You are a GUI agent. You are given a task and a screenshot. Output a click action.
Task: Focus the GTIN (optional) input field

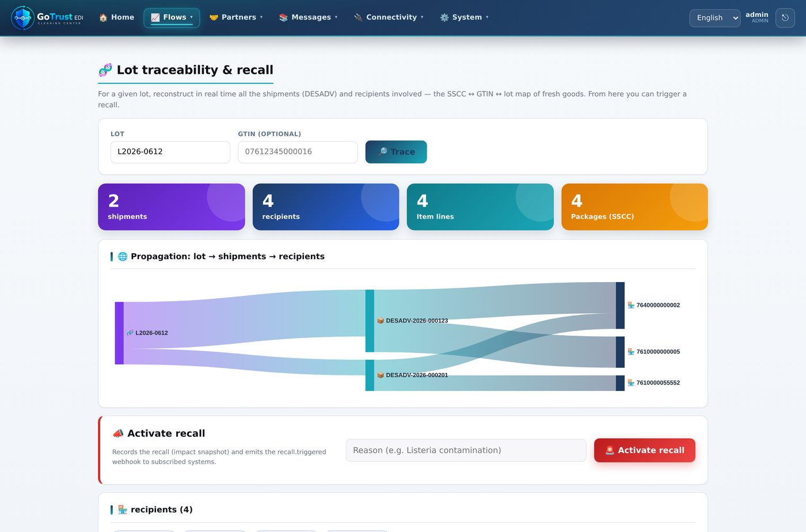298,152
